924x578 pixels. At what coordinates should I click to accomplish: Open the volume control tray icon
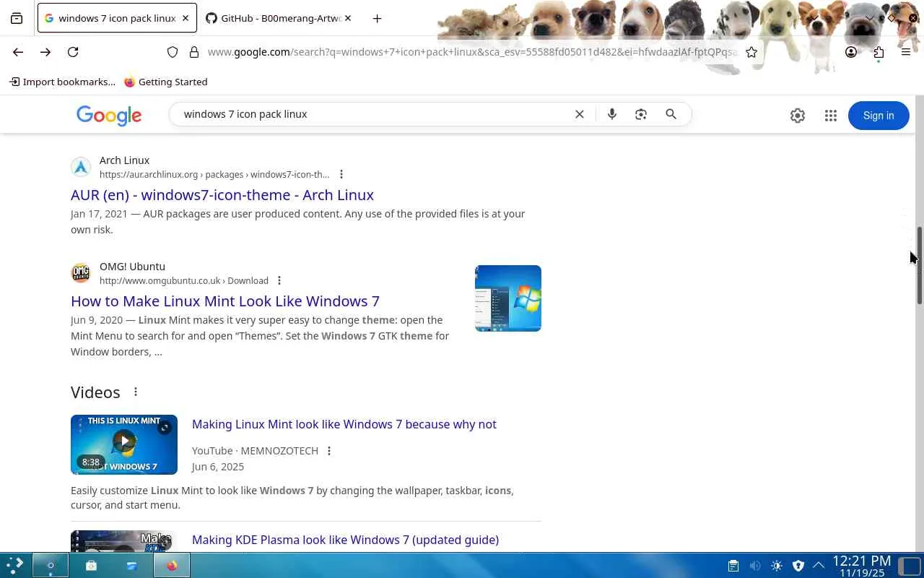click(x=755, y=566)
